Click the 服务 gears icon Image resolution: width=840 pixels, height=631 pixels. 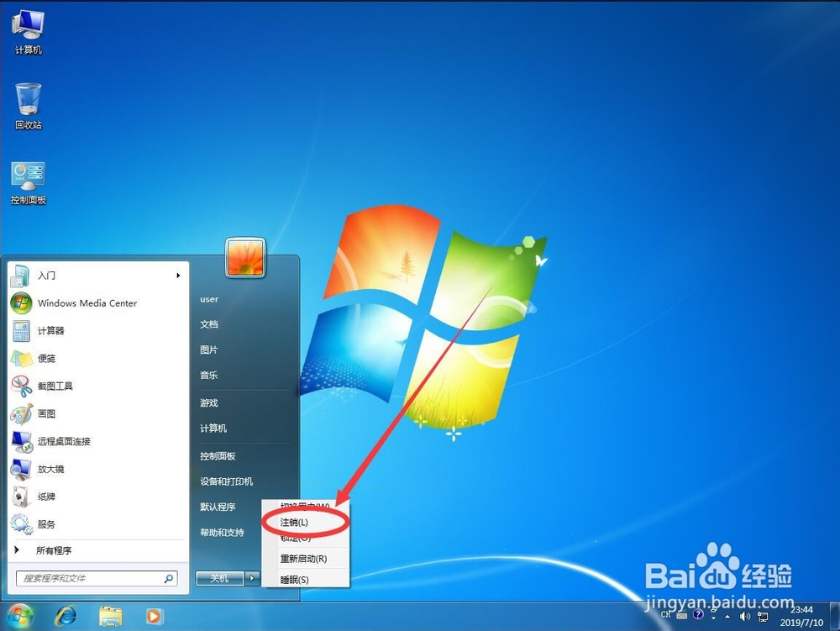coord(22,524)
